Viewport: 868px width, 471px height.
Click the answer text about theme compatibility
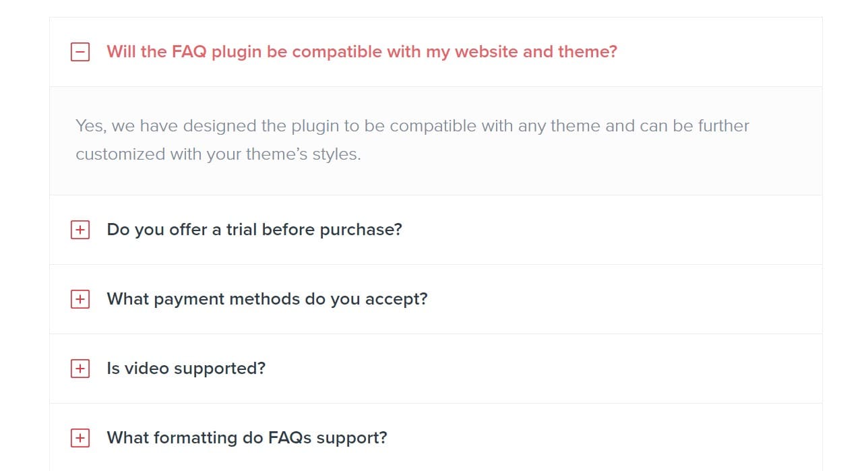(x=411, y=139)
